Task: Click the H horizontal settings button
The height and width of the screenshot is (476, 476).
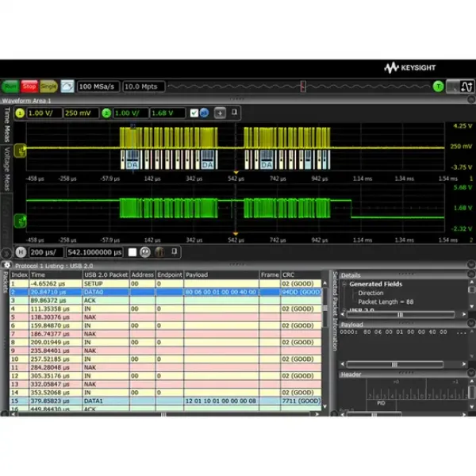Action: click(21, 252)
